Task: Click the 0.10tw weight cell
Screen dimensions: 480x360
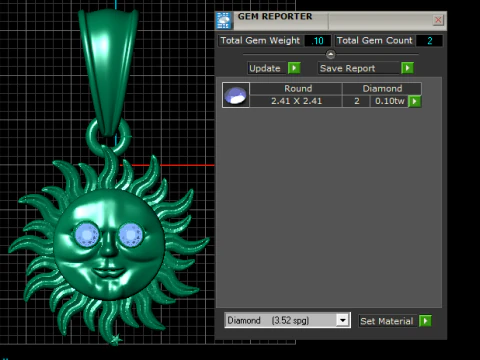Action: point(389,101)
